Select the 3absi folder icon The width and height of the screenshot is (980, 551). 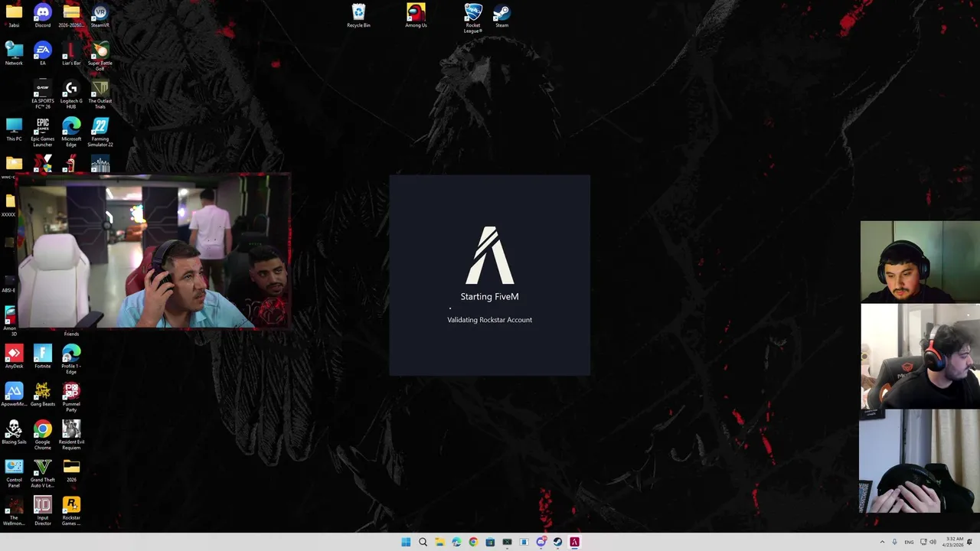[14, 15]
